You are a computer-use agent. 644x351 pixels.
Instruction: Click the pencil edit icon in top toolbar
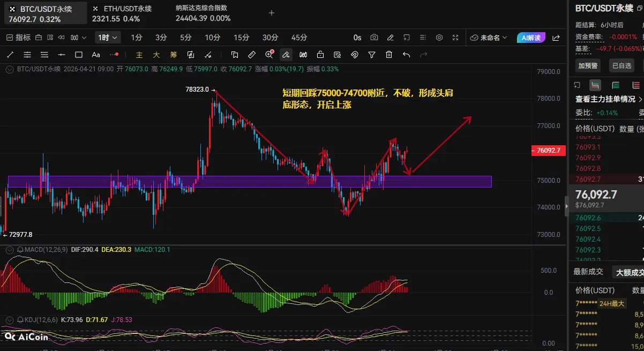click(x=391, y=38)
